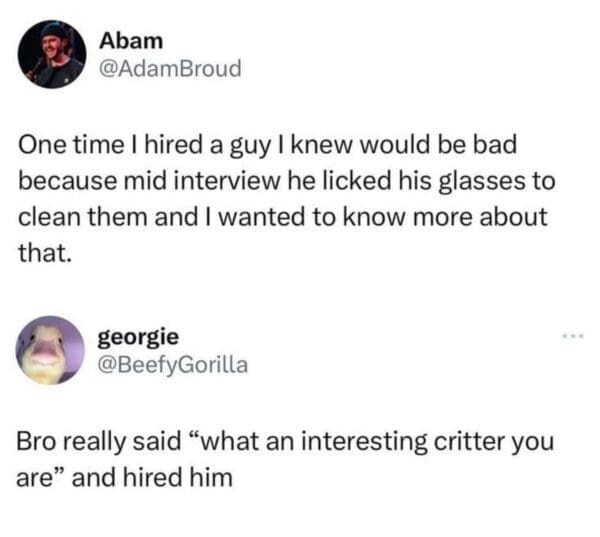Open the @AdamBroud handle link
This screenshot has height=537, width=600.
[x=169, y=71]
